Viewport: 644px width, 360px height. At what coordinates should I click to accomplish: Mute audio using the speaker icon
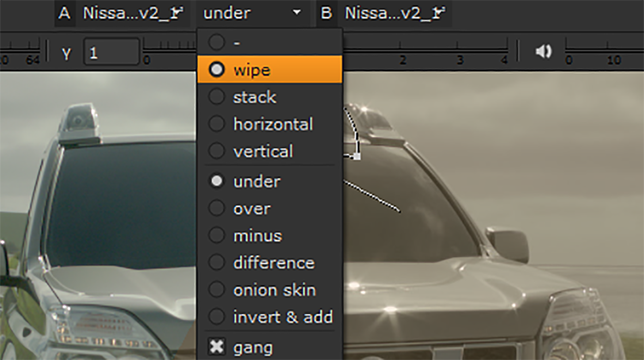(543, 50)
